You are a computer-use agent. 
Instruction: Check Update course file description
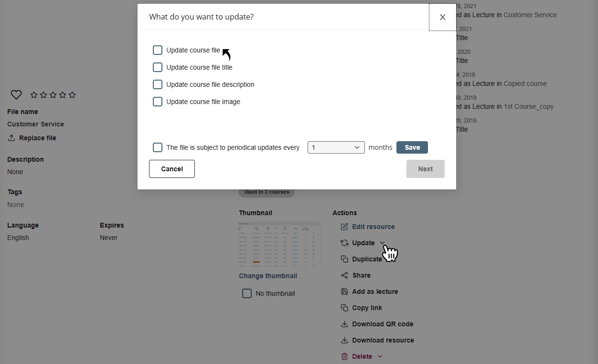coord(158,84)
